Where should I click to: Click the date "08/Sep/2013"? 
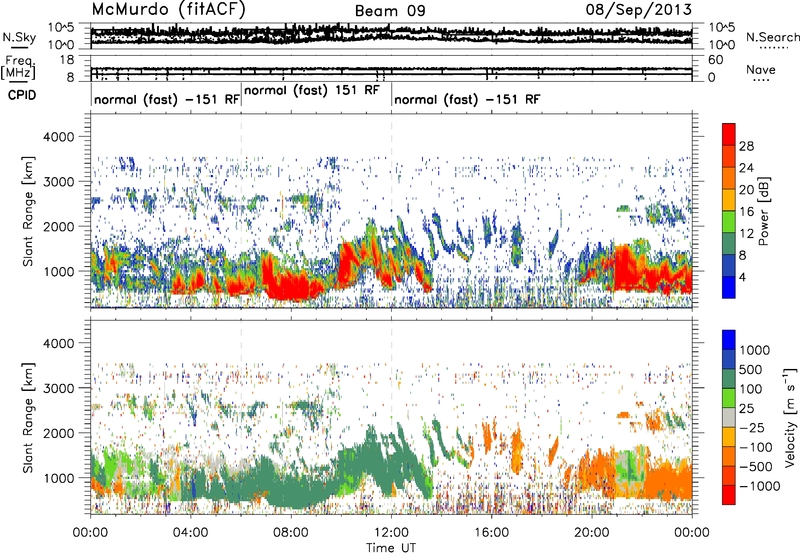[x=638, y=9]
